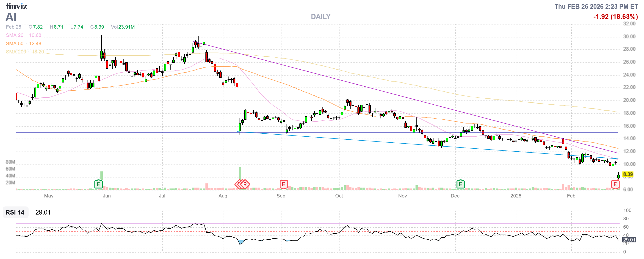Viewport: 644px width, 259px height.
Task: Click the Vol 23.91M reading
Action: tap(123, 27)
